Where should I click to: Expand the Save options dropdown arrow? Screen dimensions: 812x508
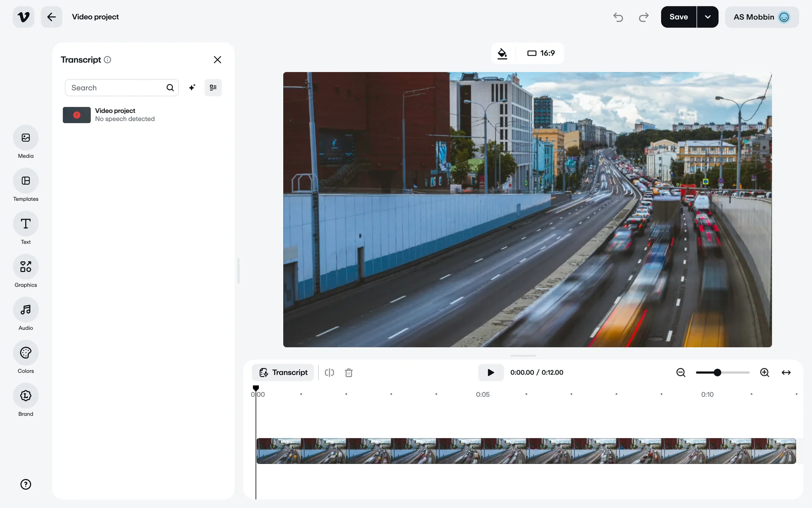click(x=708, y=17)
